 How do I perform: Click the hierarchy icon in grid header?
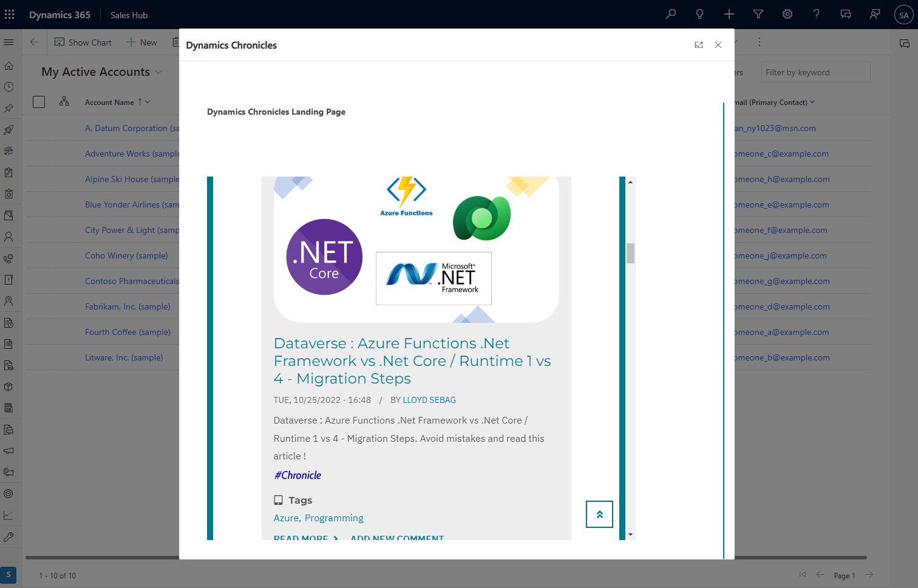(x=64, y=102)
